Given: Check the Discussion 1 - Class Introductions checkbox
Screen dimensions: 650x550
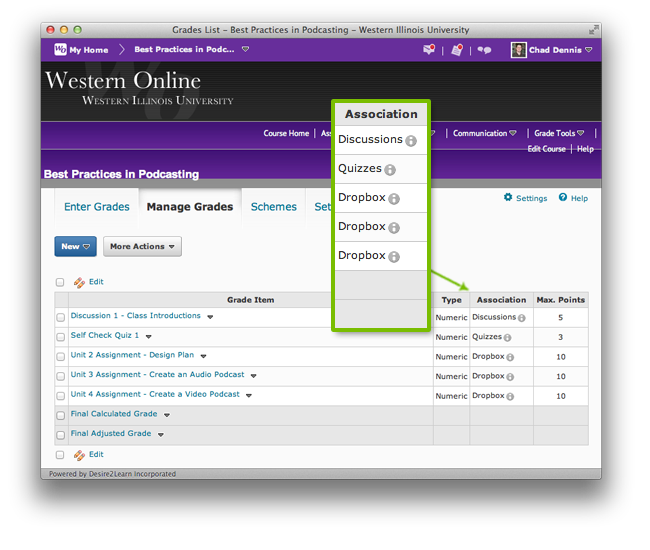Looking at the screenshot, I should coord(61,317).
